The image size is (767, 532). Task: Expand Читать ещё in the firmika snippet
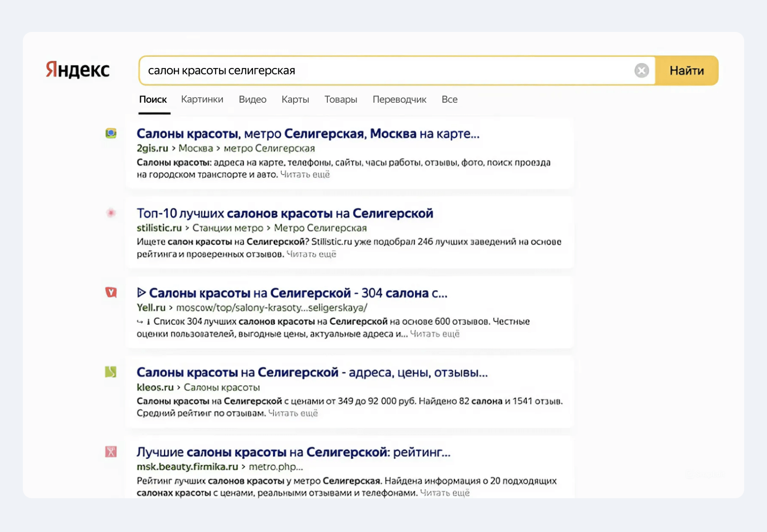click(x=445, y=493)
